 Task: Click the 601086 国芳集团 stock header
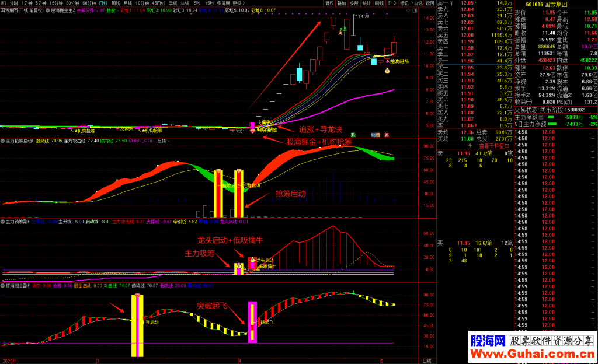coord(546,5)
